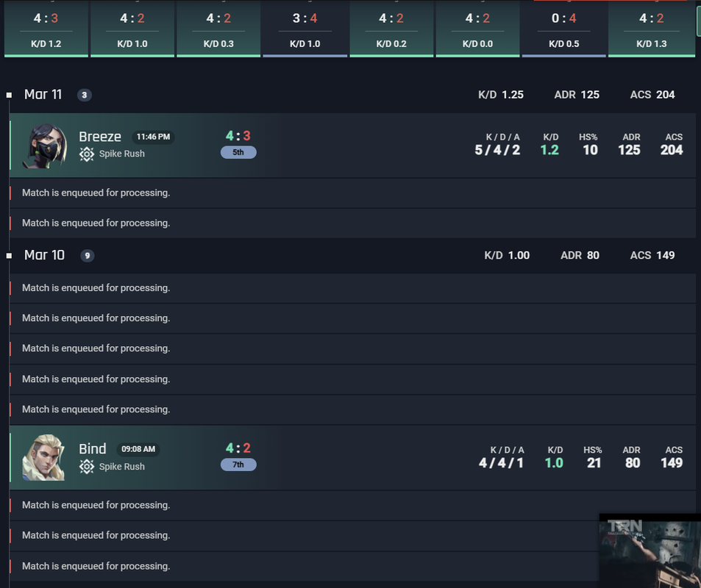The height and width of the screenshot is (588, 701).
Task: Click the Mar 10 date heading
Action: coord(44,255)
